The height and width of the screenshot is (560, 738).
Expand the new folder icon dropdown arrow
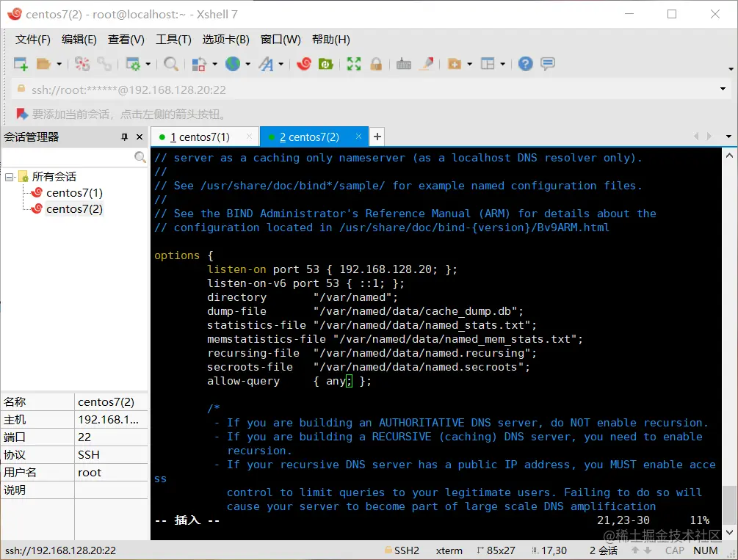469,64
